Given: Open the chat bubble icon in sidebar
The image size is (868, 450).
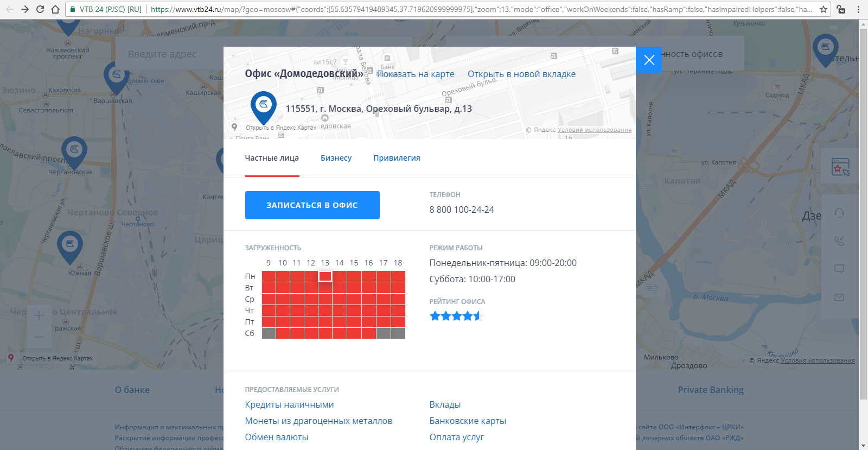Looking at the screenshot, I should (839, 269).
